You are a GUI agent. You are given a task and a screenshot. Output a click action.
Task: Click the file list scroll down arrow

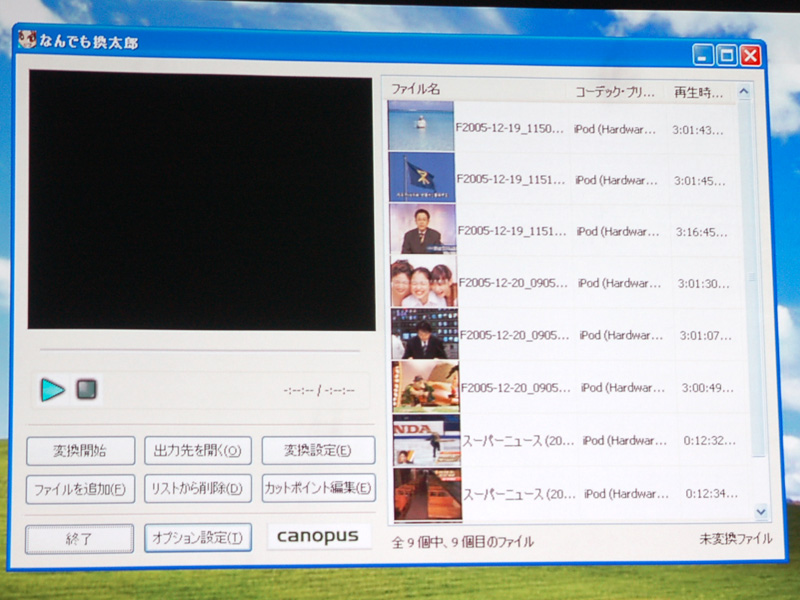tap(761, 511)
